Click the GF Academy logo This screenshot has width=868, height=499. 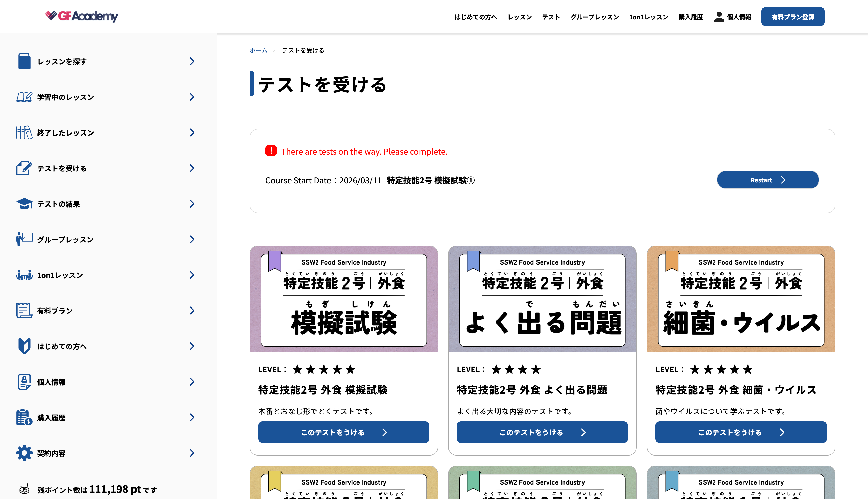tap(81, 16)
